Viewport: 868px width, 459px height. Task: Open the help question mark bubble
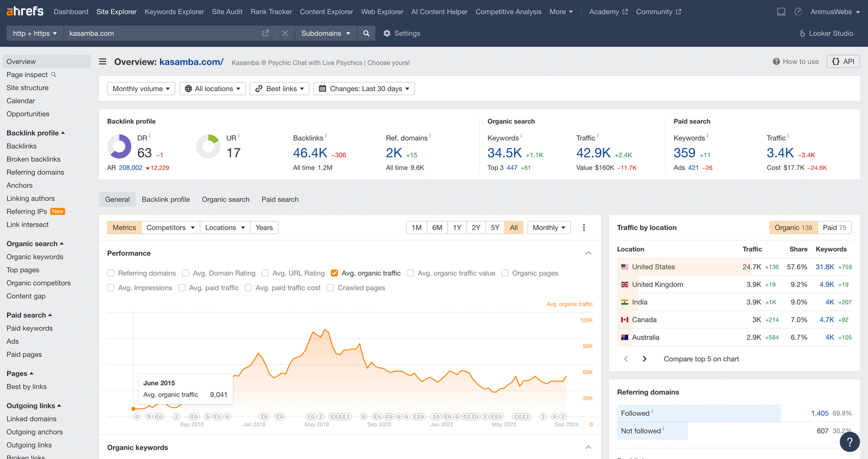click(850, 442)
